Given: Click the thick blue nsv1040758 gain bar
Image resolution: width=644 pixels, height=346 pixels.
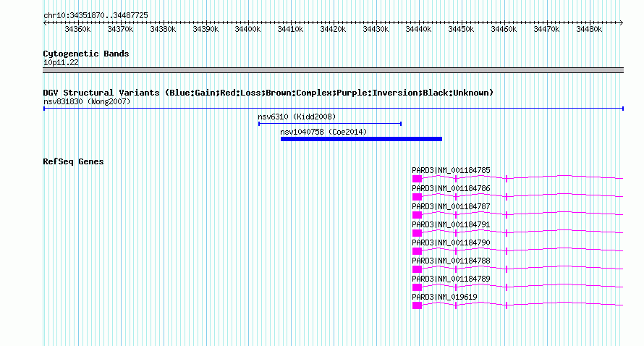Looking at the screenshot, I should pyautogui.click(x=361, y=139).
